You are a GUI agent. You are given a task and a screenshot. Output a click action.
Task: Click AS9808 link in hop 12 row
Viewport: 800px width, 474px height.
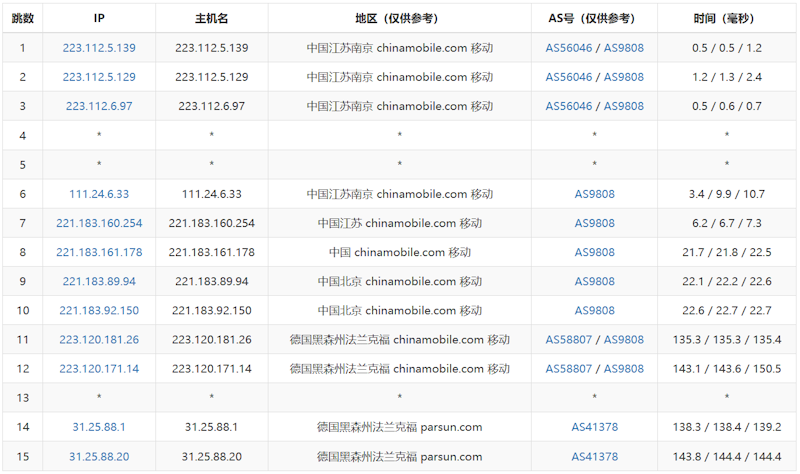click(624, 369)
